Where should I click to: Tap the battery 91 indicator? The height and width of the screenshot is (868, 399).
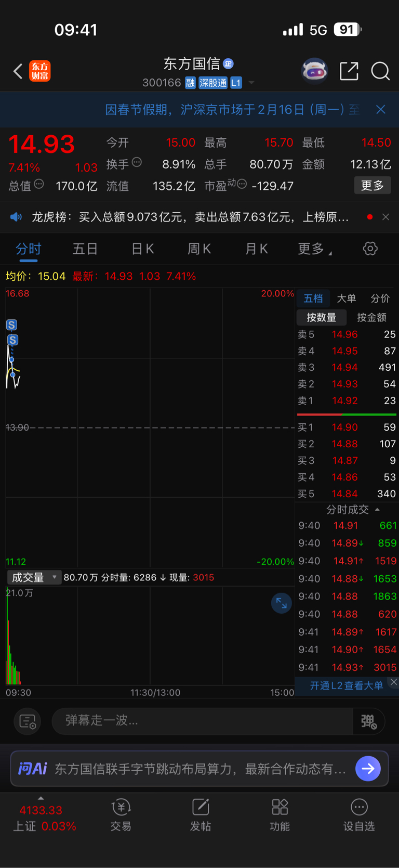348,30
